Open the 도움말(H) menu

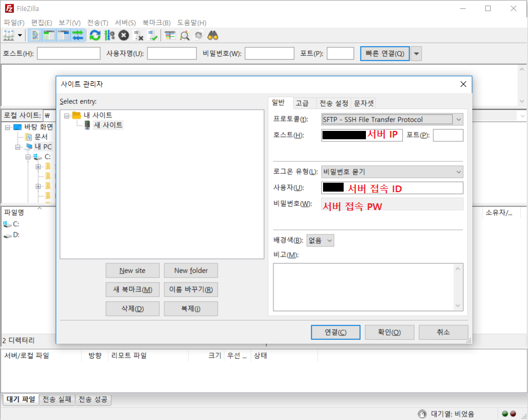tap(192, 23)
